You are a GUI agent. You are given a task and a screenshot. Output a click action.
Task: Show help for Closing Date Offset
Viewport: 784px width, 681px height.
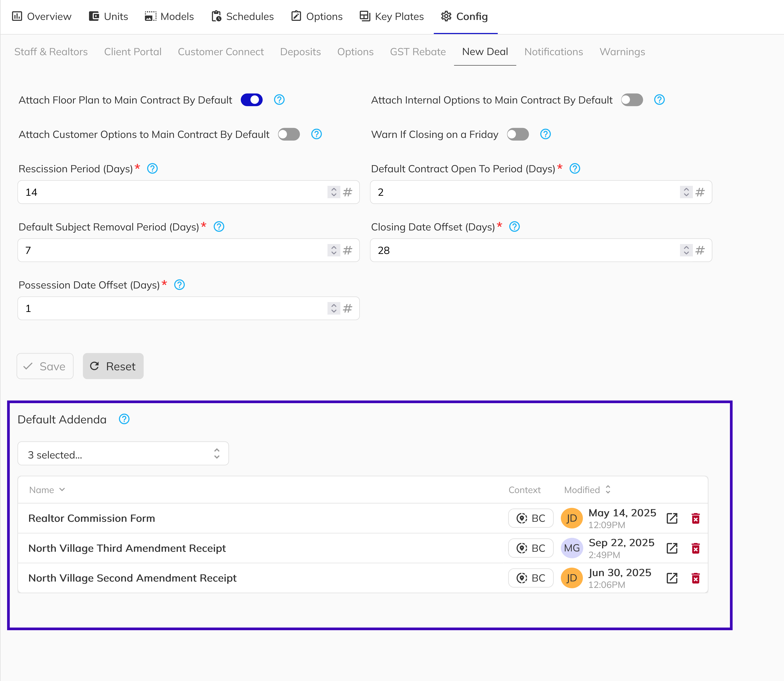pyautogui.click(x=514, y=226)
